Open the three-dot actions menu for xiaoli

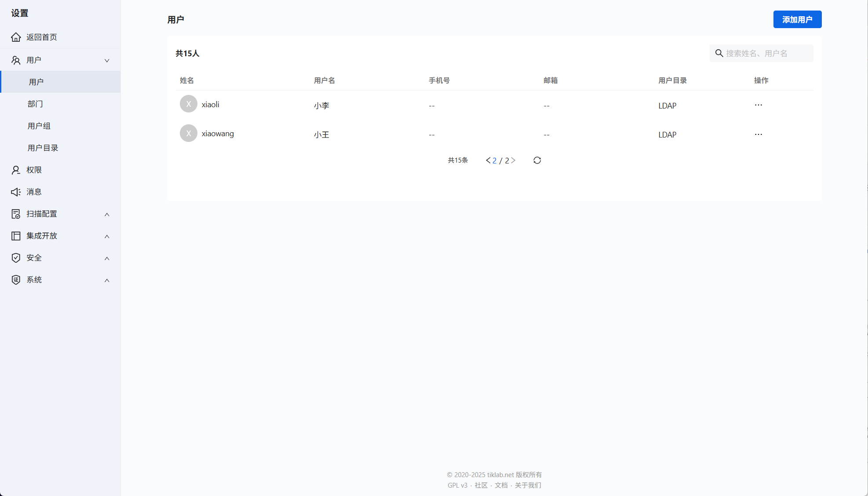[x=758, y=105]
